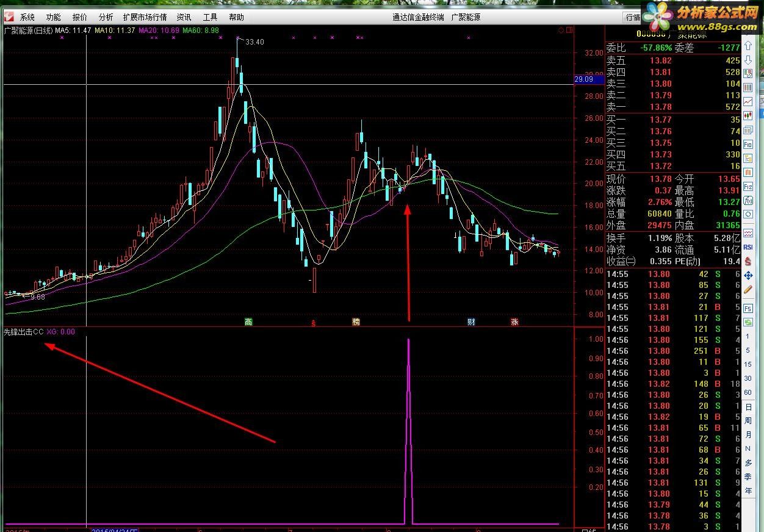This screenshot has width=764, height=532.
Task: Click the 委比 -57.86% value
Action: click(x=655, y=47)
